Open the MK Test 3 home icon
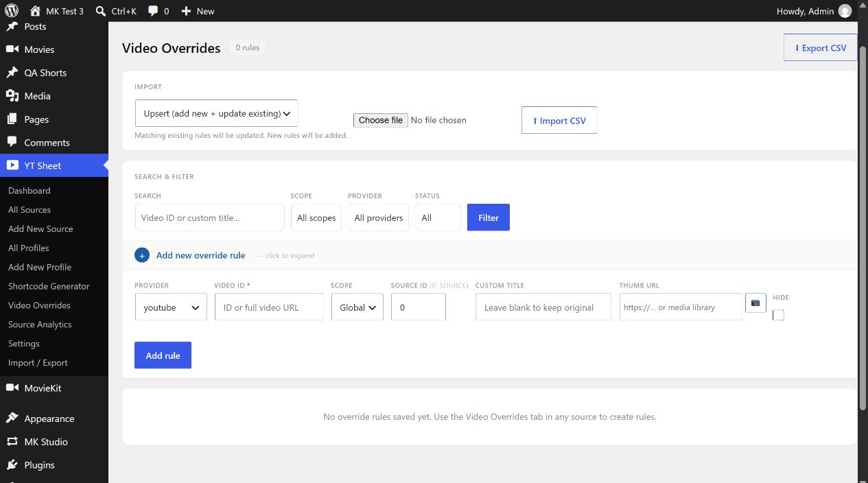The image size is (868, 483). [35, 11]
